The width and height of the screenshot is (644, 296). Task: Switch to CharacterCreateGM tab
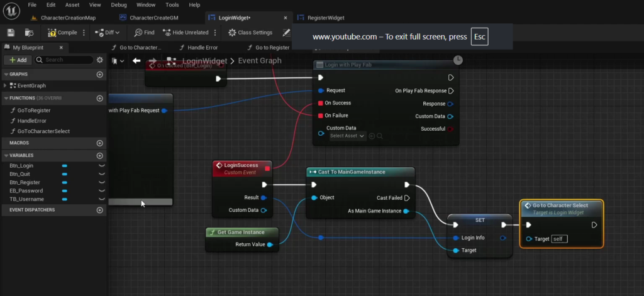(150, 18)
